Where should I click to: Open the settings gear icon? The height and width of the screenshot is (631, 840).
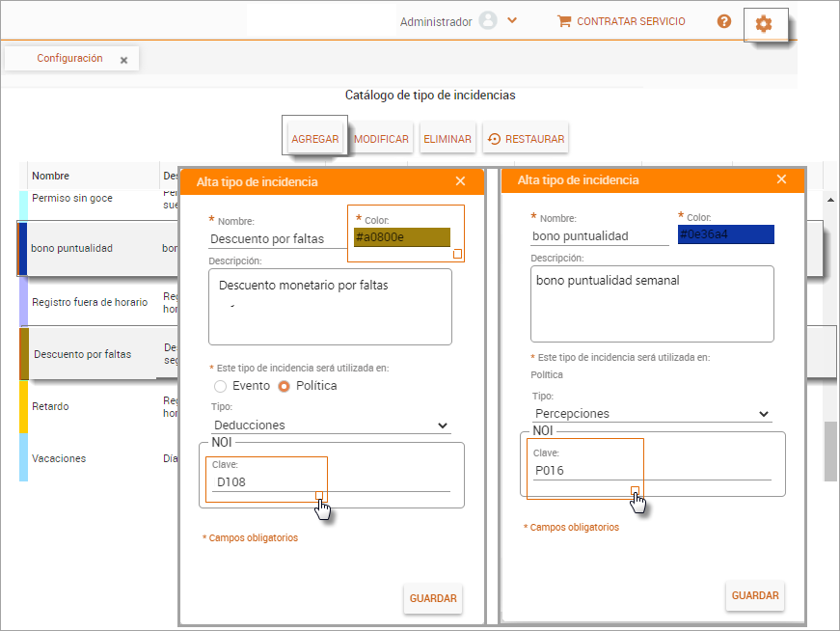764,24
